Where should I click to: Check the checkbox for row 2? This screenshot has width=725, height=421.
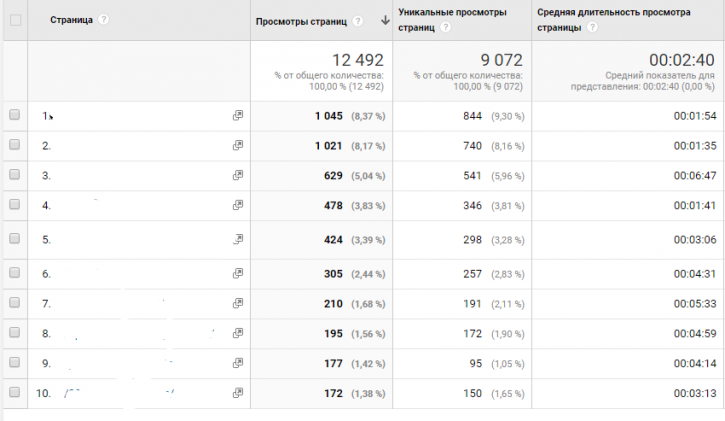15,145
